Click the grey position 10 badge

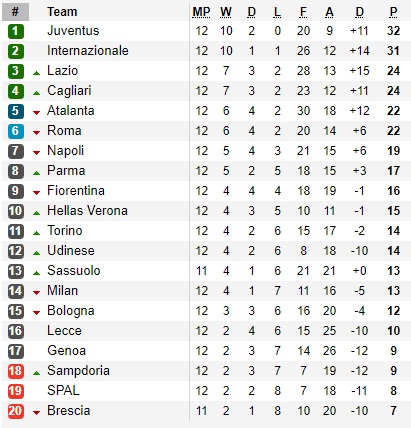coord(16,211)
